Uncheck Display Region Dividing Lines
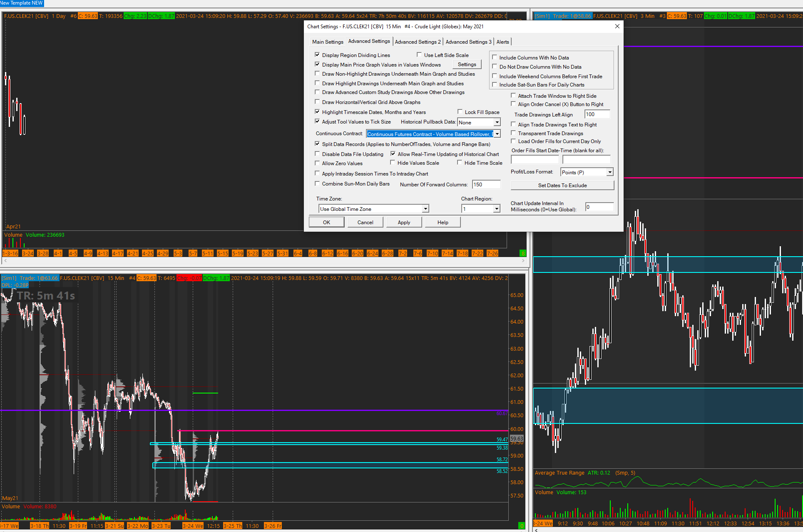Screen dimensions: 803x532 click(318, 55)
